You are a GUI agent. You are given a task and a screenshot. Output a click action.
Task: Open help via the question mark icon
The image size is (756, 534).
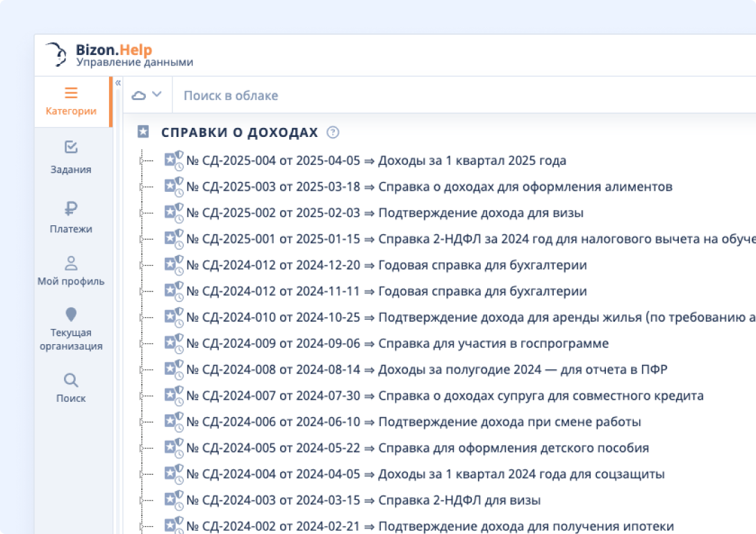(x=332, y=132)
